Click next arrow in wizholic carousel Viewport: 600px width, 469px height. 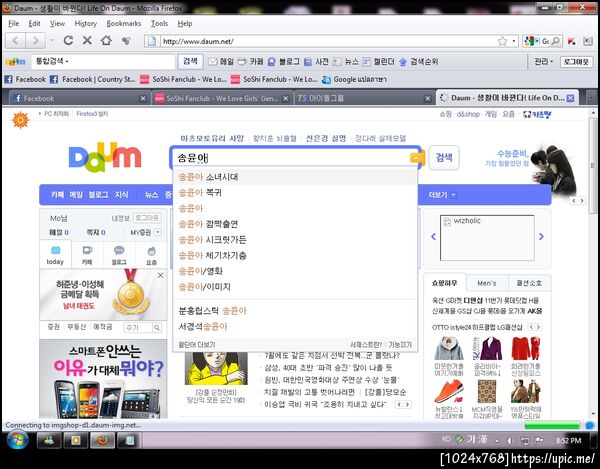541,237
